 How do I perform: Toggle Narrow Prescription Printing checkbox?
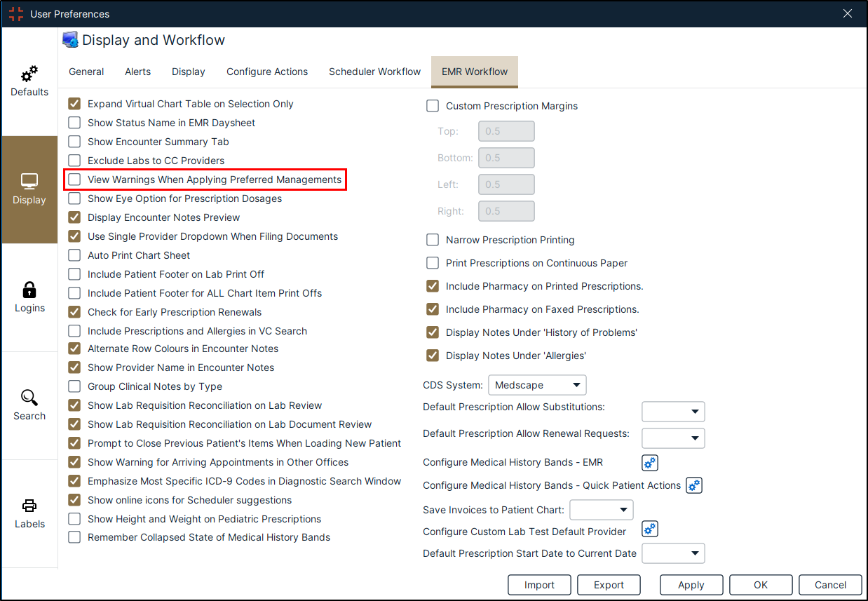pyautogui.click(x=433, y=240)
